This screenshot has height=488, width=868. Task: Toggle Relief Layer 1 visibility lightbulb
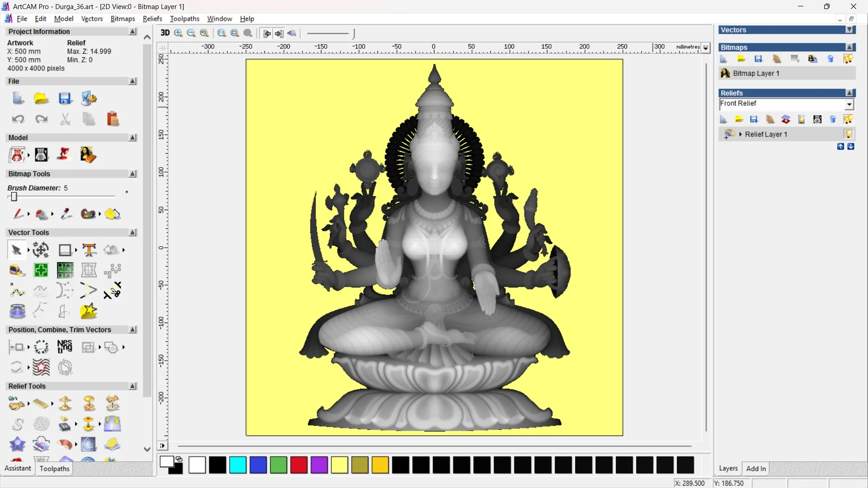tap(848, 134)
